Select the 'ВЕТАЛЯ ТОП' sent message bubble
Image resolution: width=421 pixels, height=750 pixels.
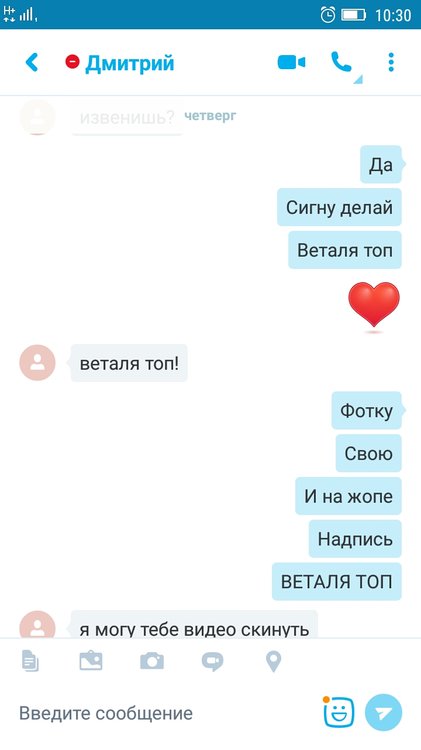click(337, 582)
